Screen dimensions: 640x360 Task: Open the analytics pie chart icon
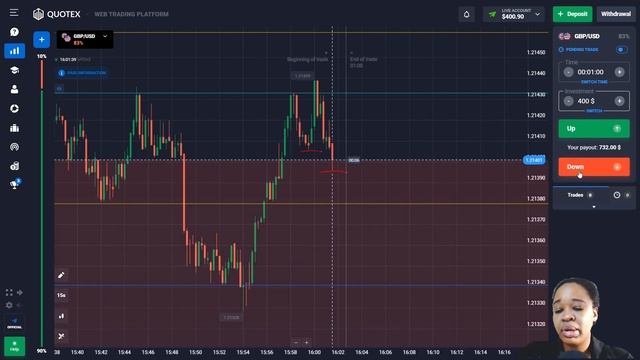[14, 109]
